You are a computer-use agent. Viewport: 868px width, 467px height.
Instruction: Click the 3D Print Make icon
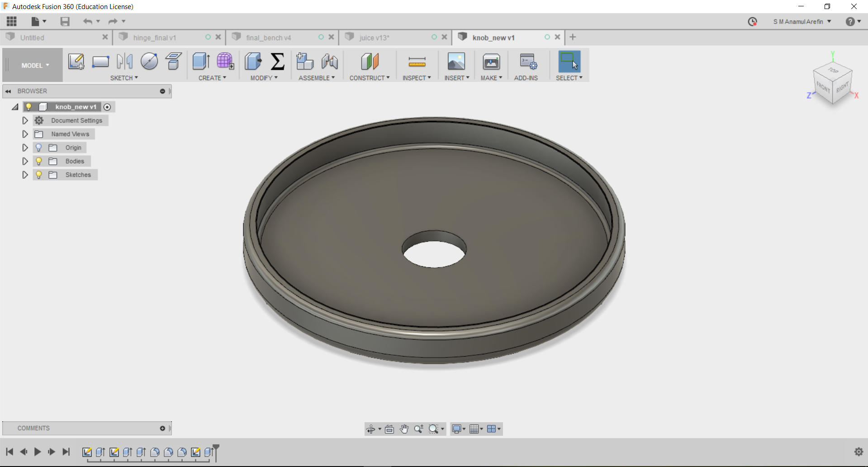click(x=491, y=62)
